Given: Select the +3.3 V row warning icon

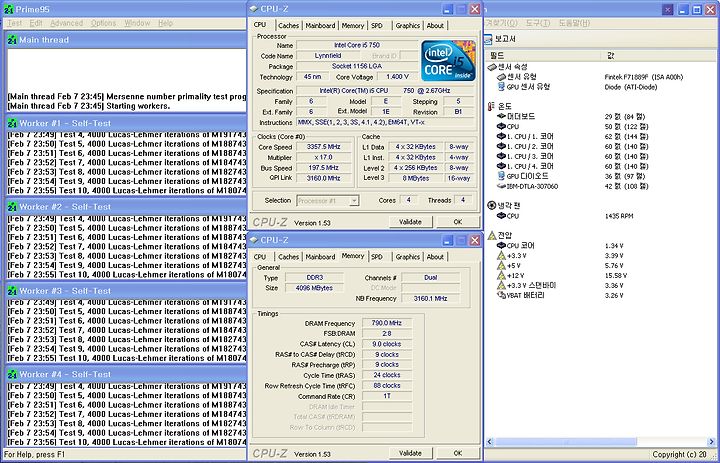Looking at the screenshot, I should [x=501, y=256].
